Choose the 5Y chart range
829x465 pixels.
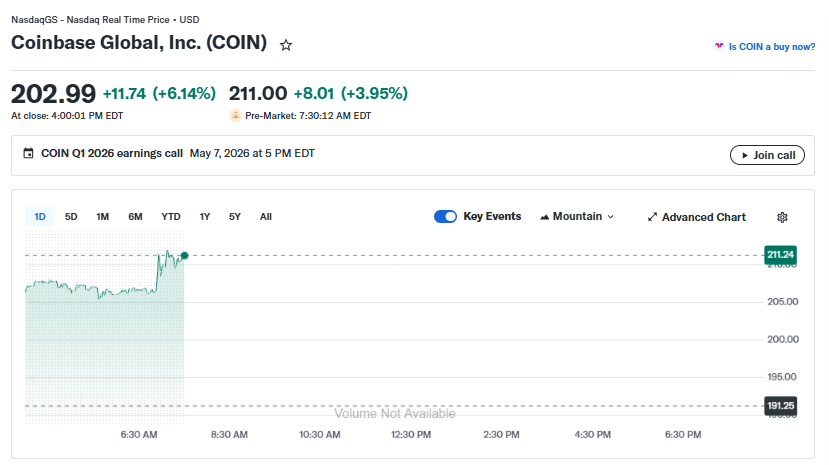(x=235, y=217)
